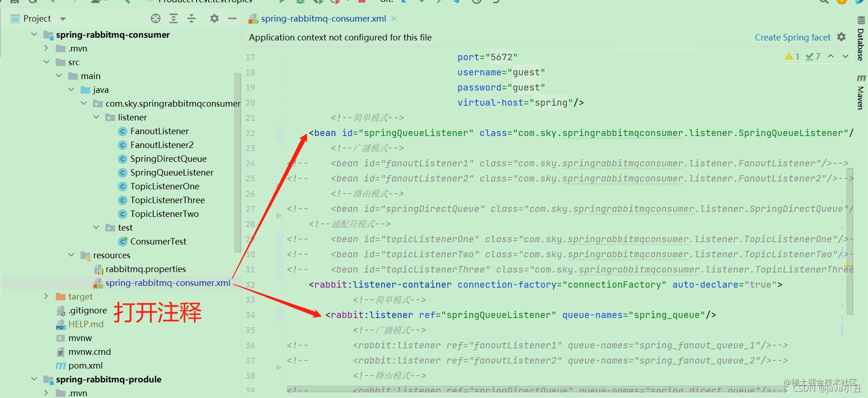
Task: Select mvnw.cmd file
Action: [x=90, y=352]
